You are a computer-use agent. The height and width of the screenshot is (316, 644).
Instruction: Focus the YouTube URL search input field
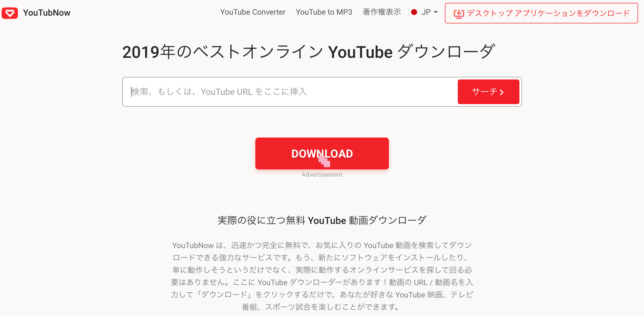coord(290,92)
